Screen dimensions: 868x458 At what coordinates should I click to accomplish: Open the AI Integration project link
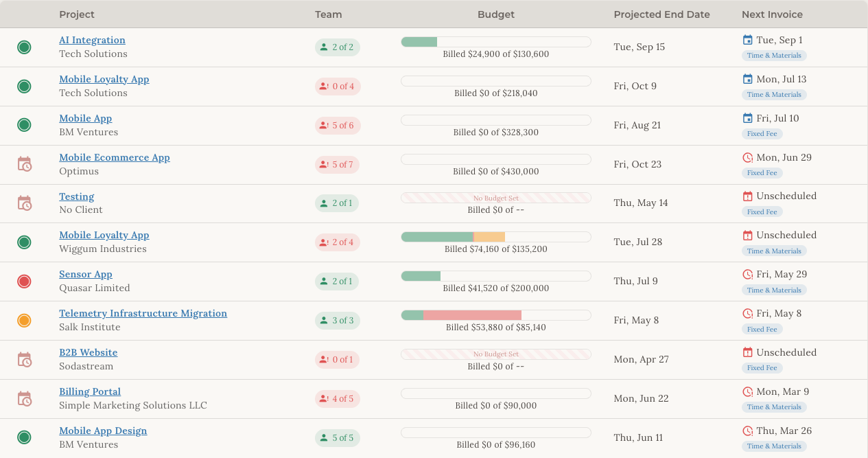pos(92,40)
